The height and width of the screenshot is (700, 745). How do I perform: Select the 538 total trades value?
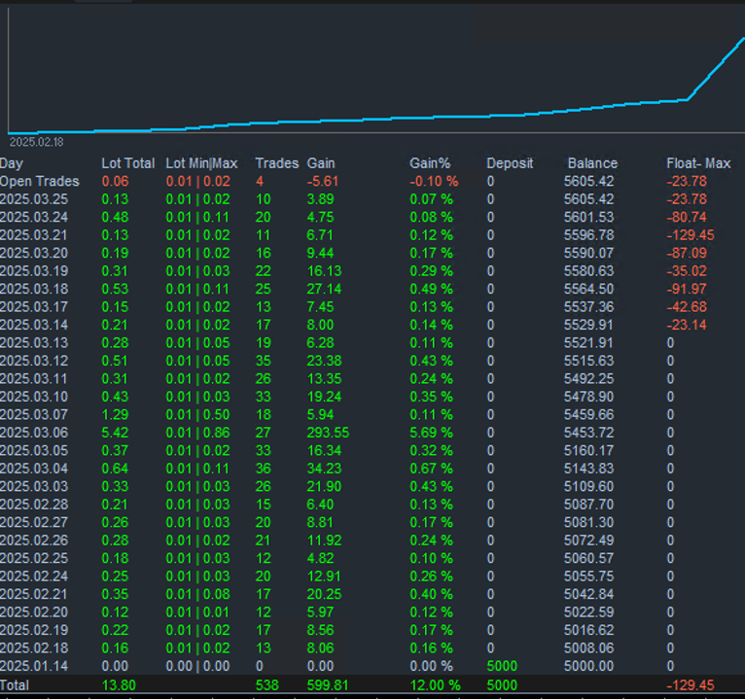coord(266,685)
